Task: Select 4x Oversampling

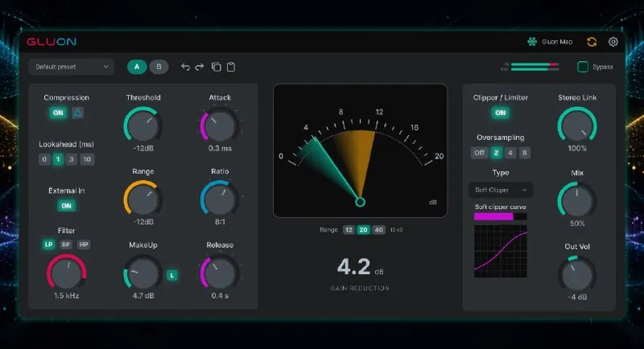Action: [x=510, y=153]
